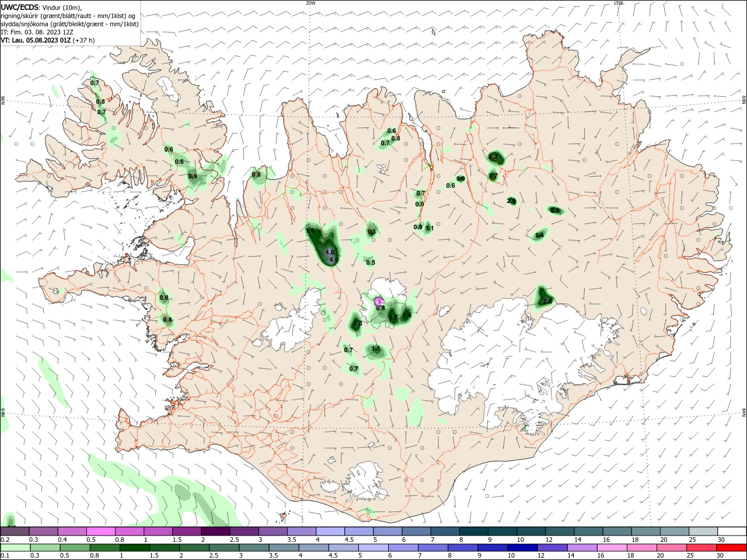Click the 0.9 value in the Westfjords rain patch
Viewport: 747px width, 560px height.
click(x=193, y=176)
